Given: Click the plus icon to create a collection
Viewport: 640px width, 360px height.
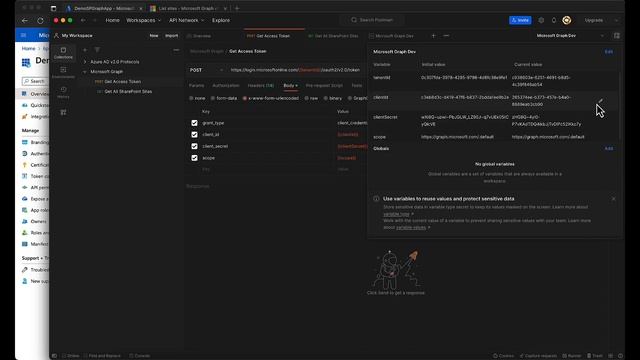Looking at the screenshot, I should [85, 50].
